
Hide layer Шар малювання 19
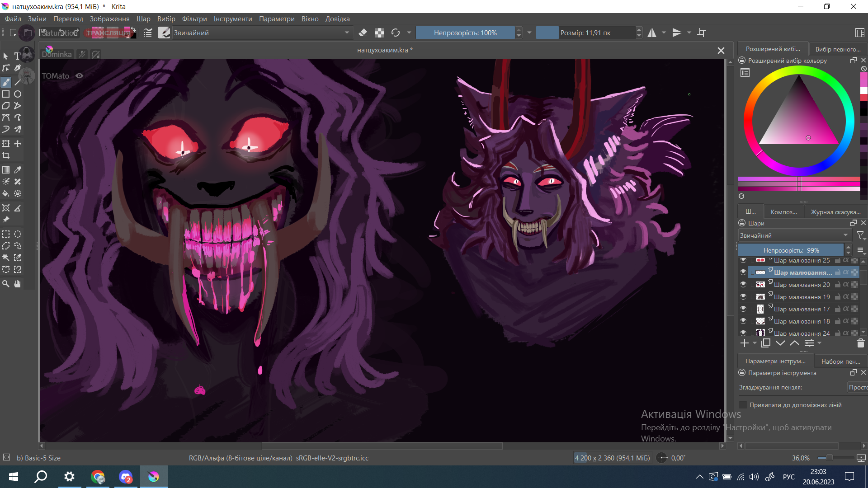click(x=743, y=296)
